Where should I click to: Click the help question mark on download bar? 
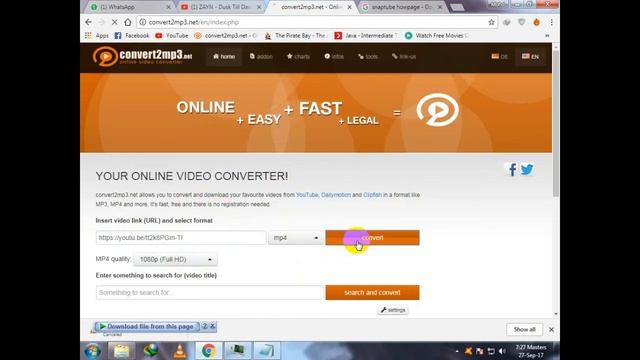205,326
